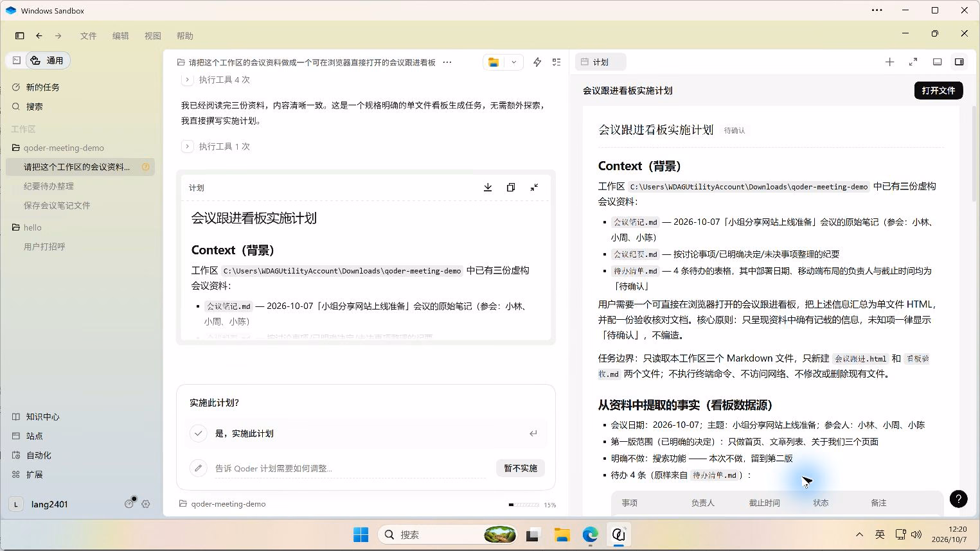Open the Windows Start button

361,534
